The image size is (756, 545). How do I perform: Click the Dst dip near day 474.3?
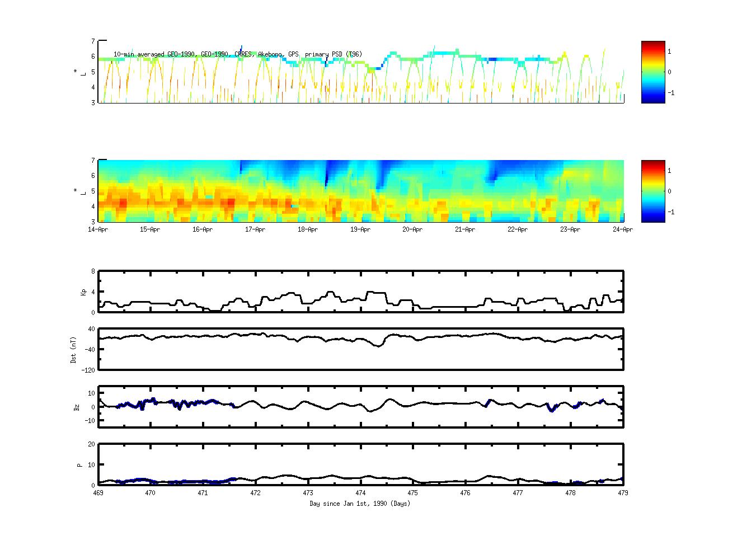point(379,346)
